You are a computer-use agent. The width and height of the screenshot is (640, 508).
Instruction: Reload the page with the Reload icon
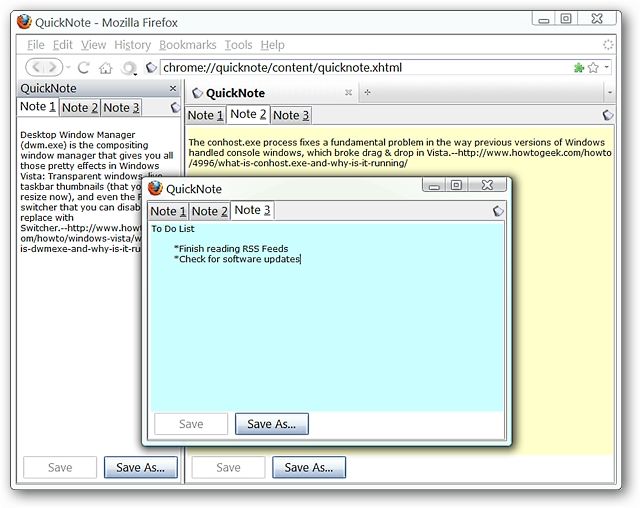(x=83, y=67)
